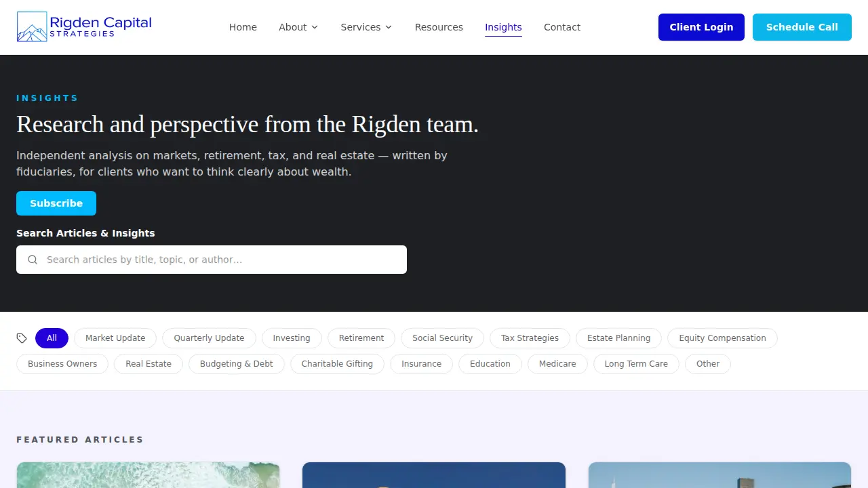
Task: Click the search magnifier icon
Action: (33, 260)
